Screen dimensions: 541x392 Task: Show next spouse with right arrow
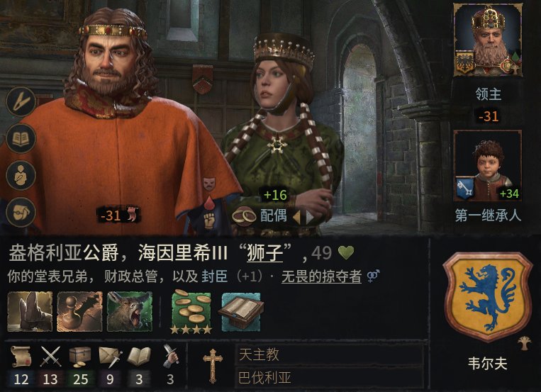310,217
